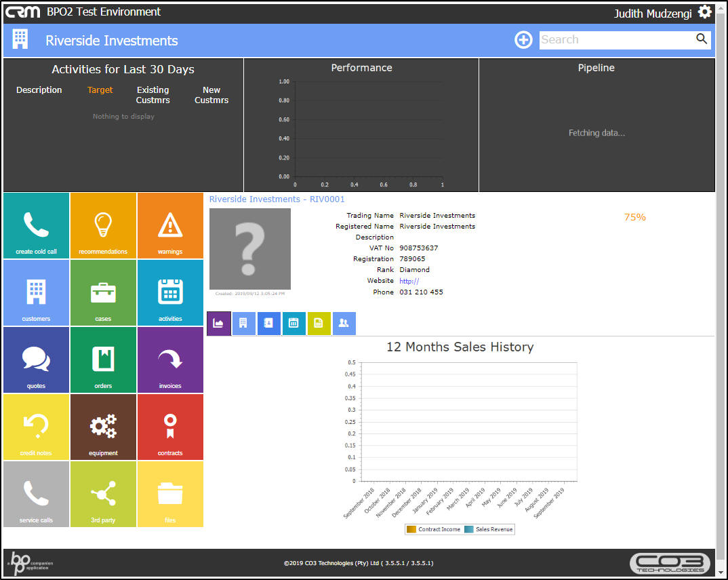
Task: Select the calendar activities tab
Action: tap(294, 324)
